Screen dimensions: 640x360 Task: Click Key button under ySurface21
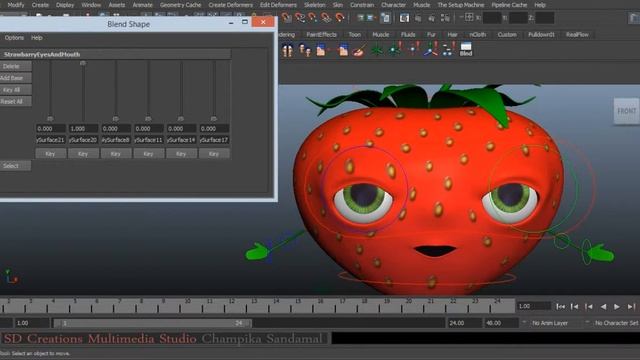click(50, 154)
